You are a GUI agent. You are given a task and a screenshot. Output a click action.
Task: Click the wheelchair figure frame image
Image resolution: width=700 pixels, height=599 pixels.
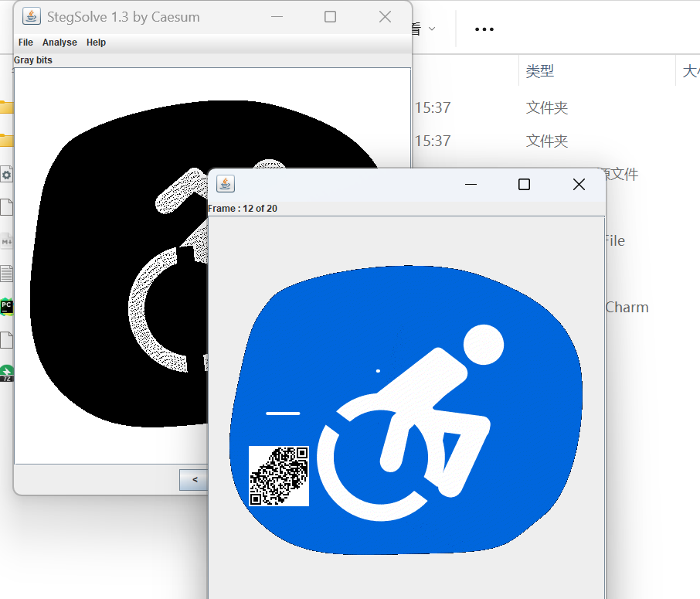(x=406, y=410)
